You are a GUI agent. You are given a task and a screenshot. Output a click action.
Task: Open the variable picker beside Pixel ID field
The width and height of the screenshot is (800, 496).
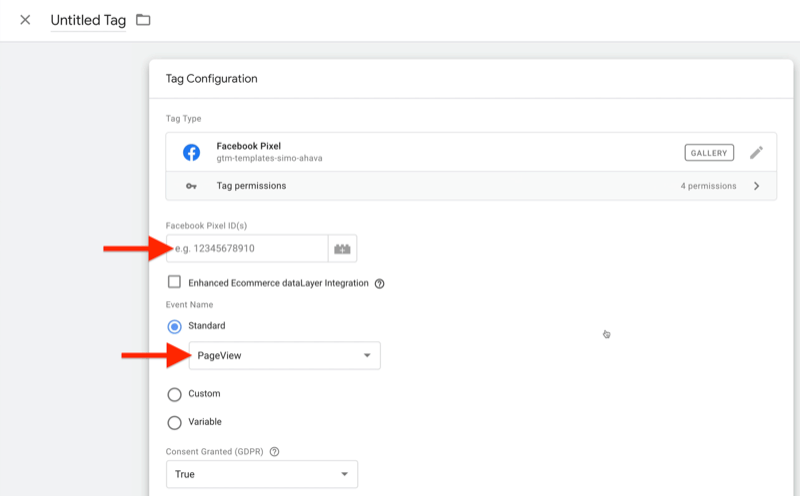[342, 248]
